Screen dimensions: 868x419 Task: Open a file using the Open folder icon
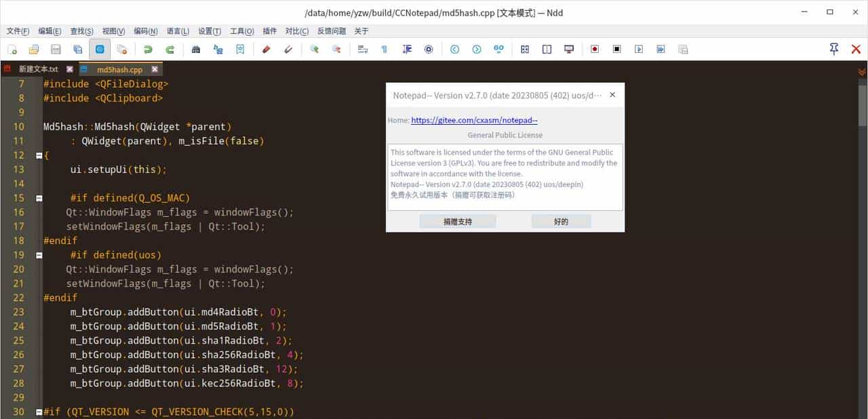(33, 49)
